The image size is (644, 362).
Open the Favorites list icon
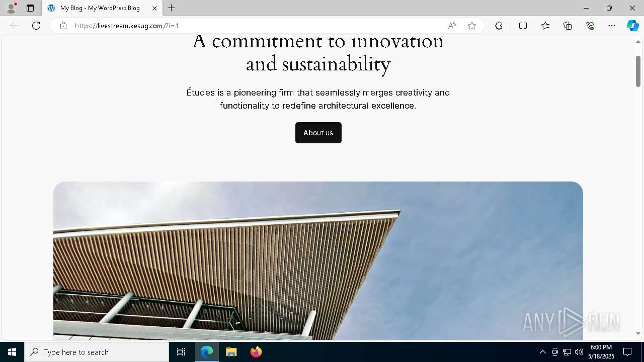pyautogui.click(x=545, y=26)
